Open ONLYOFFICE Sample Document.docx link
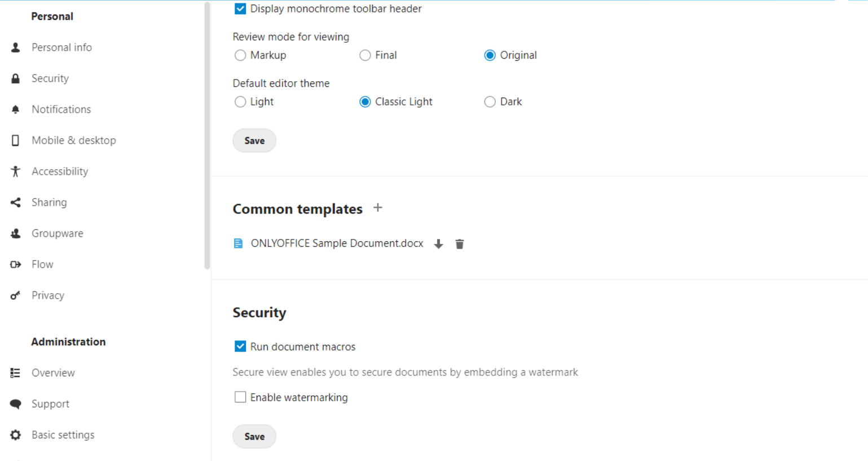The width and height of the screenshot is (868, 461). coord(337,243)
